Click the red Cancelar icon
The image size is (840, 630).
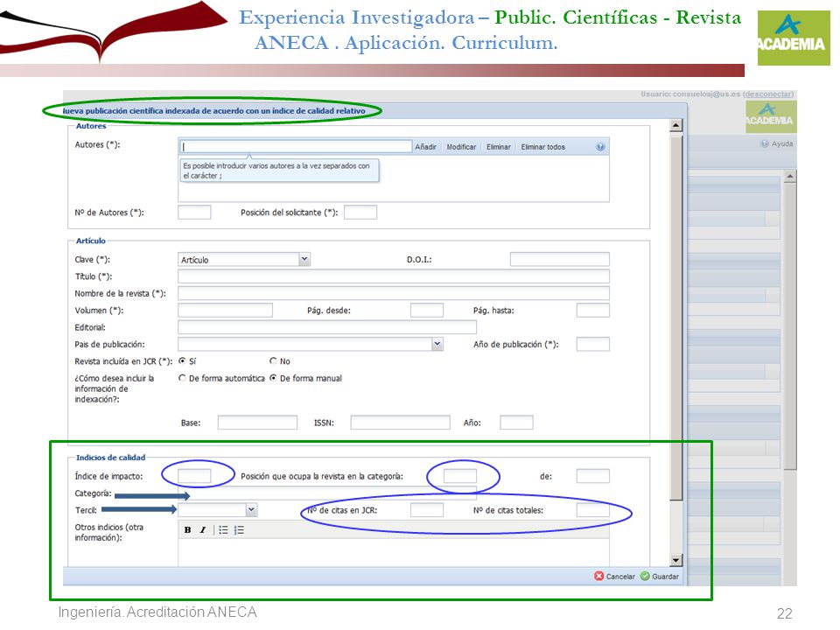tap(598, 576)
